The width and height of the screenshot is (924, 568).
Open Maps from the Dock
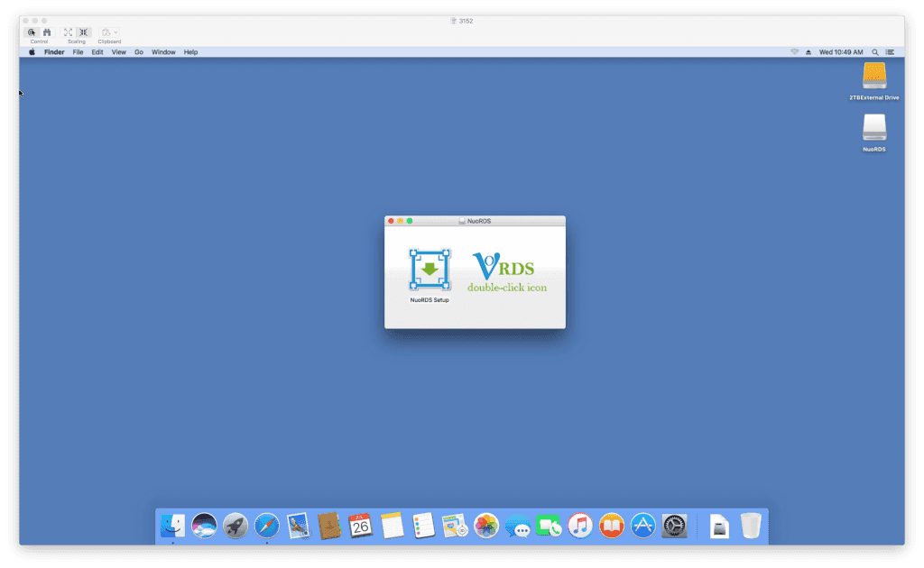tap(455, 526)
